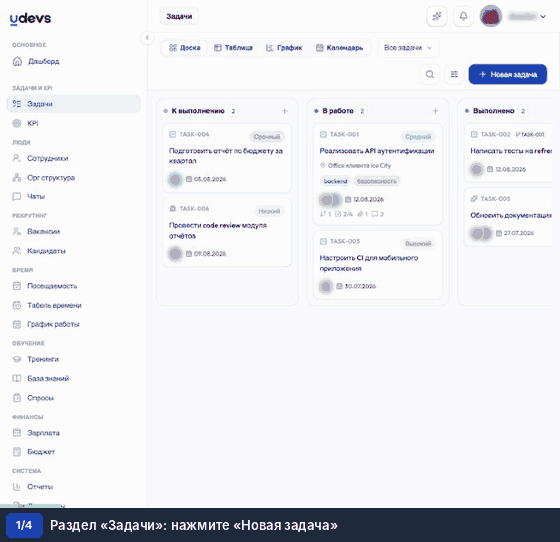Click the Office клиента Ice City location
This screenshot has width=560, height=542.
pyautogui.click(x=355, y=166)
